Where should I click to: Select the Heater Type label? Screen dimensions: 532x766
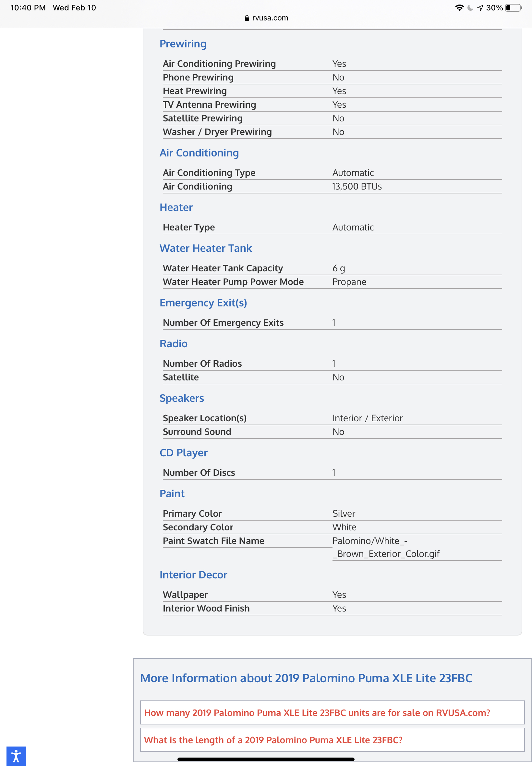[189, 228]
